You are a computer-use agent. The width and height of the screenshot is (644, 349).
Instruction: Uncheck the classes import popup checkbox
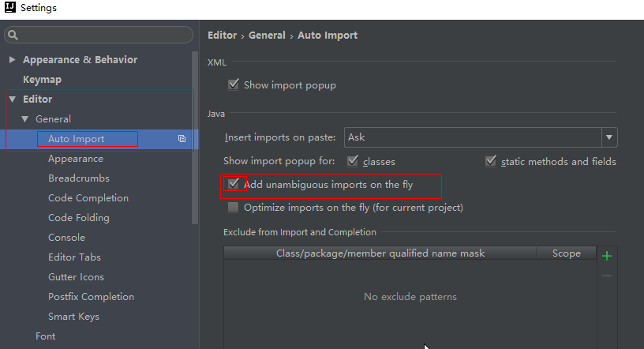(353, 161)
